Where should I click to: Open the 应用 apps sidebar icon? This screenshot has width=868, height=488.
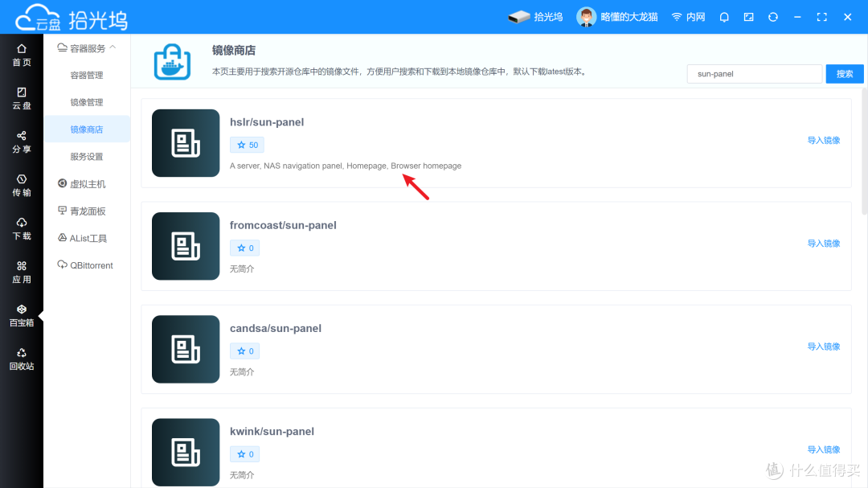click(x=22, y=272)
